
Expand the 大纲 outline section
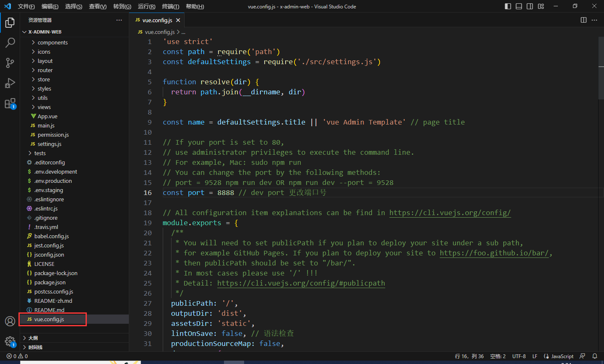coord(74,338)
